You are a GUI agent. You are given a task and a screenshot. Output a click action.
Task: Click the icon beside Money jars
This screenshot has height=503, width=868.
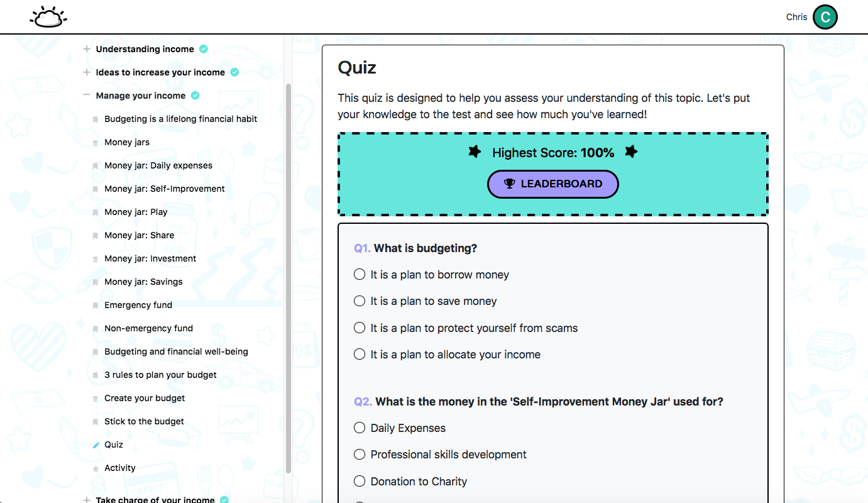(x=96, y=143)
